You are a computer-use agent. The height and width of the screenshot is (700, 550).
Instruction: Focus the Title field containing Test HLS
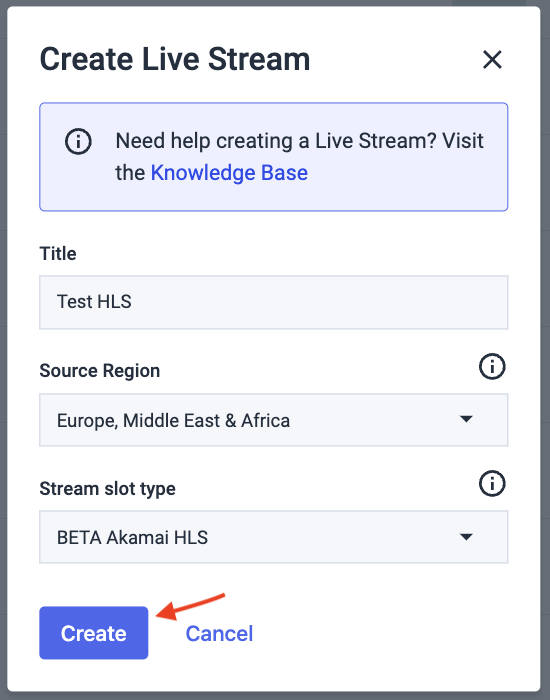coord(274,302)
